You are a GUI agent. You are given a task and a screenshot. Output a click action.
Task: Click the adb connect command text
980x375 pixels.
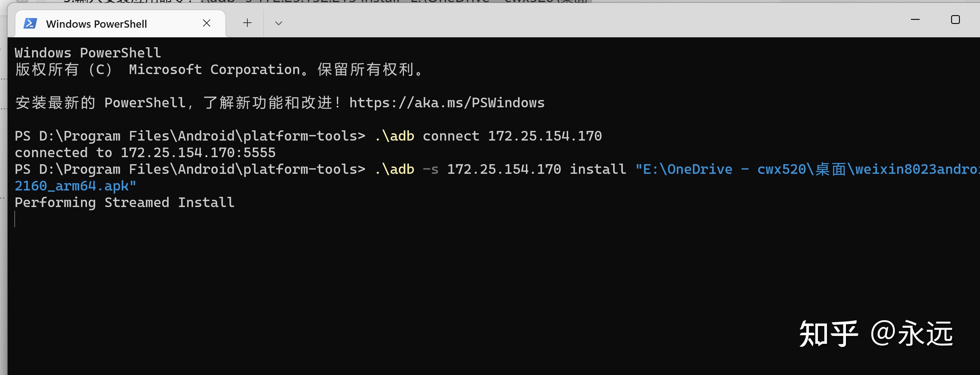[x=488, y=136]
